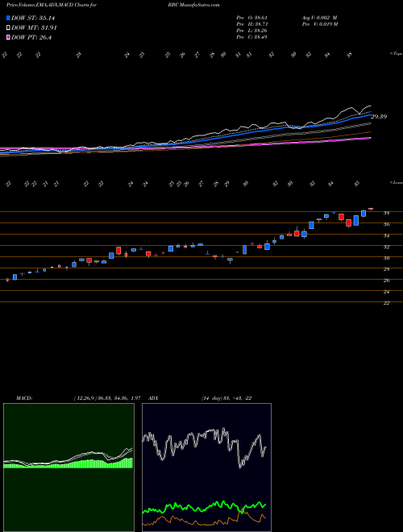Click the 'Avg V: 0.002 M' value
This screenshot has height=532, width=403.
(319, 18)
